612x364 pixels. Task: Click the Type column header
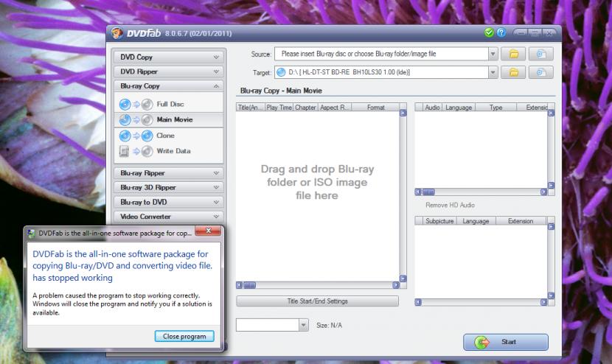click(495, 108)
